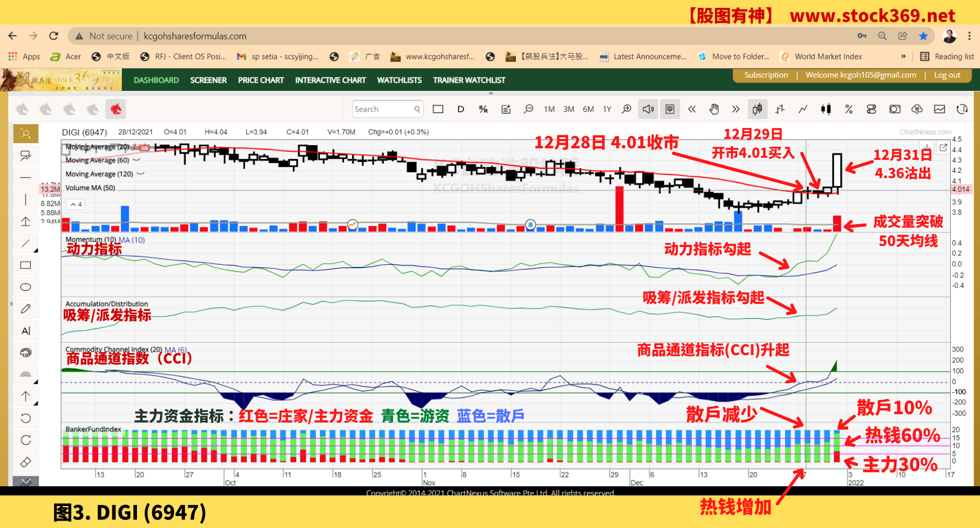Click the chart pop-out icon at top right
Image resolution: width=980 pixels, height=528 pixels.
pos(943,147)
